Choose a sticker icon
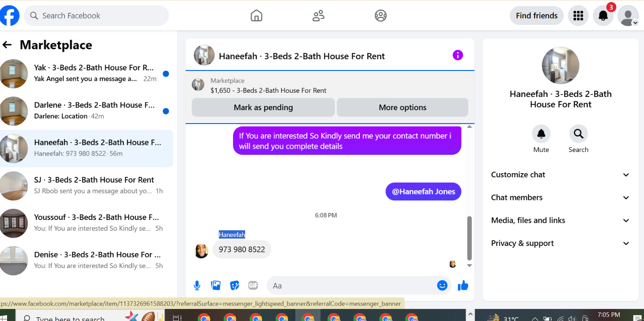The image size is (644, 321). (235, 285)
